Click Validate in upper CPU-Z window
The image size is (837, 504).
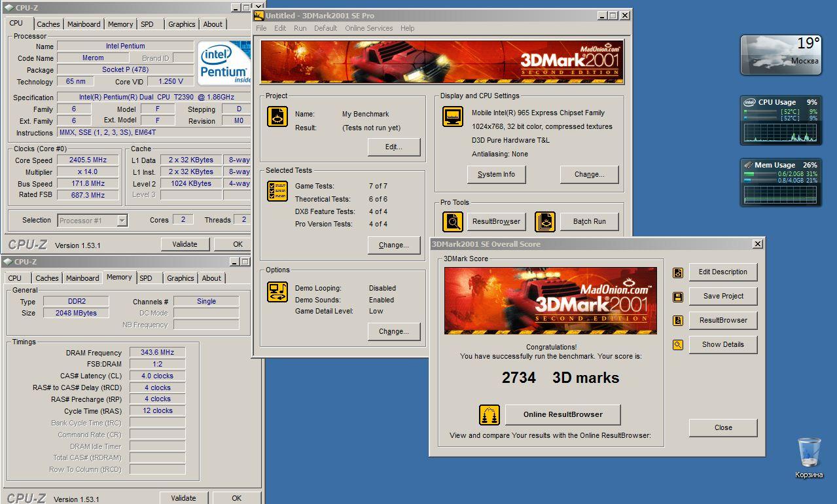(185, 244)
